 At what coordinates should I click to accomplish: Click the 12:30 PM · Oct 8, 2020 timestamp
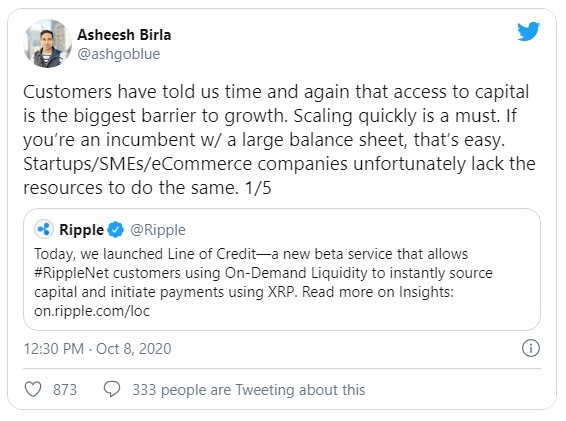[97, 349]
